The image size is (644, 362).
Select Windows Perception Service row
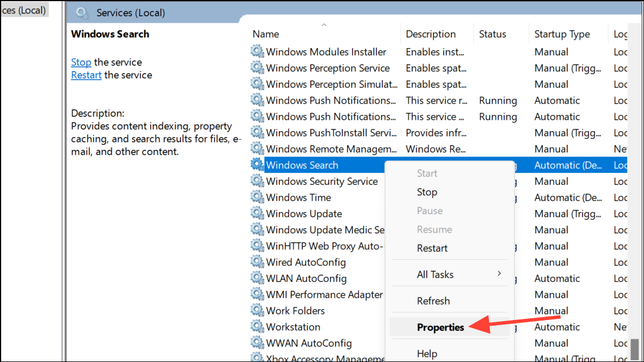click(x=328, y=68)
